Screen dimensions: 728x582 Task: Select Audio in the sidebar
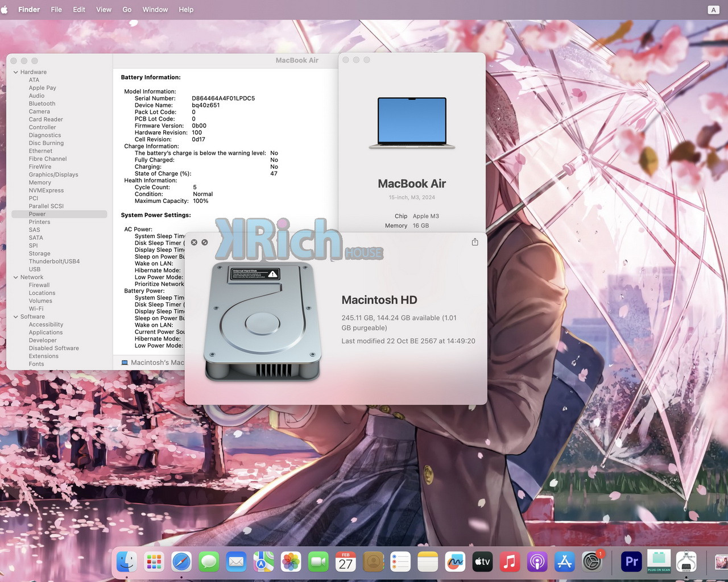pyautogui.click(x=36, y=95)
